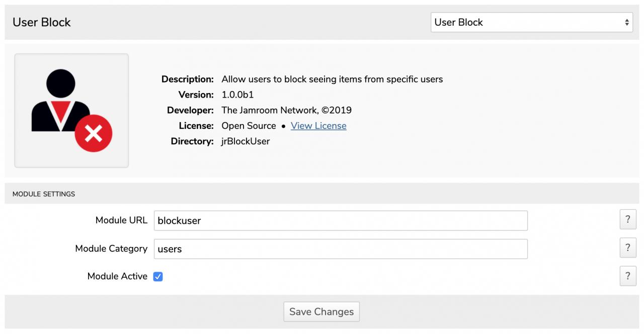The image size is (644, 334).
Task: Open help for Module Category setting
Action: point(627,248)
